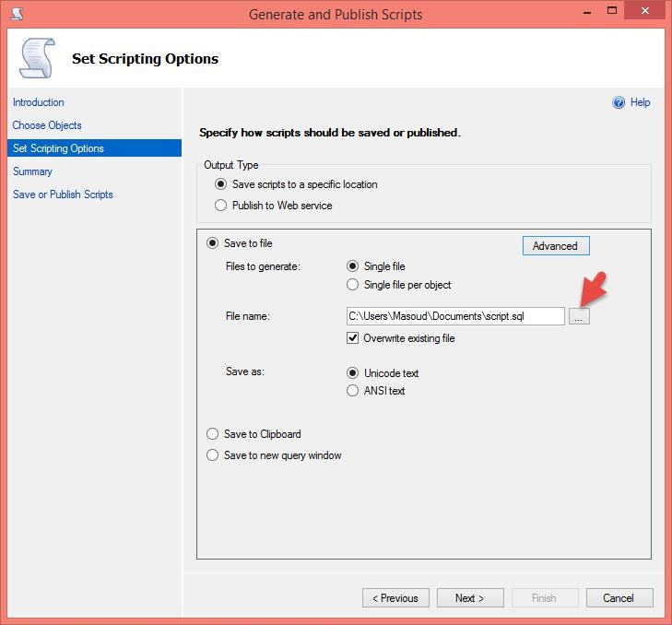Click the large scroll icon beside the heading
Screen dimensions: 672x625
click(37, 58)
